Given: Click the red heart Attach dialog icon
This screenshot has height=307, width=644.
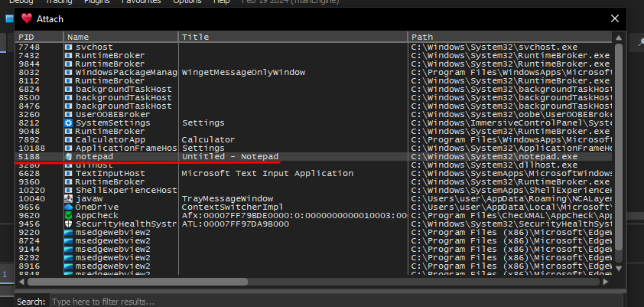Looking at the screenshot, I should tap(27, 18).
